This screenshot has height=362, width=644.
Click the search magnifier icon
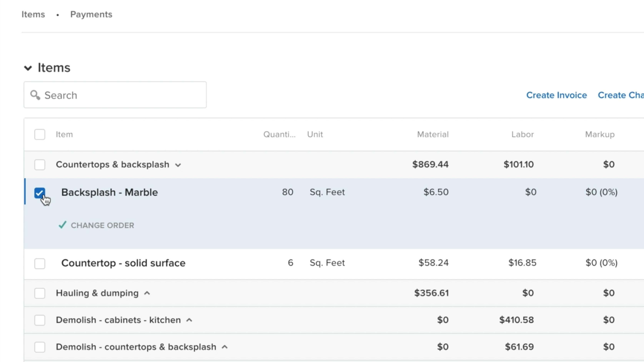coord(35,95)
